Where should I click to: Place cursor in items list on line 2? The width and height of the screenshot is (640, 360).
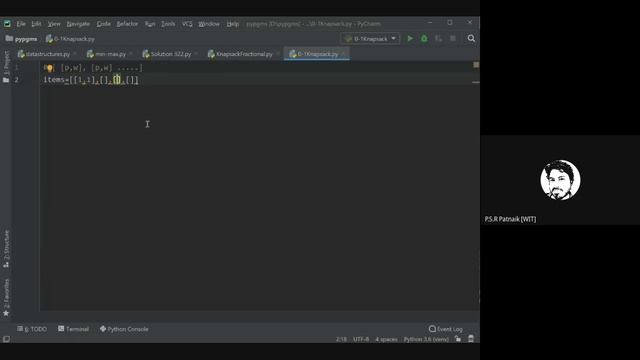tap(91, 80)
